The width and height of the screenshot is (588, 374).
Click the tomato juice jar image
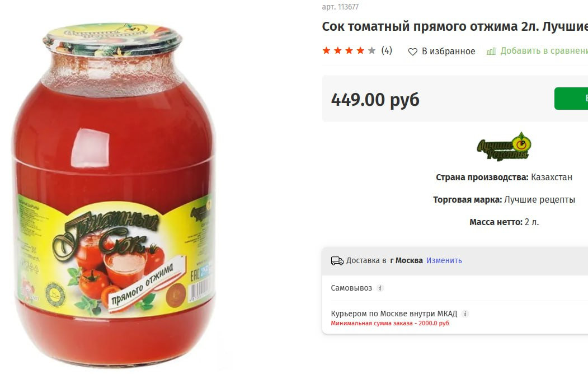114,195
